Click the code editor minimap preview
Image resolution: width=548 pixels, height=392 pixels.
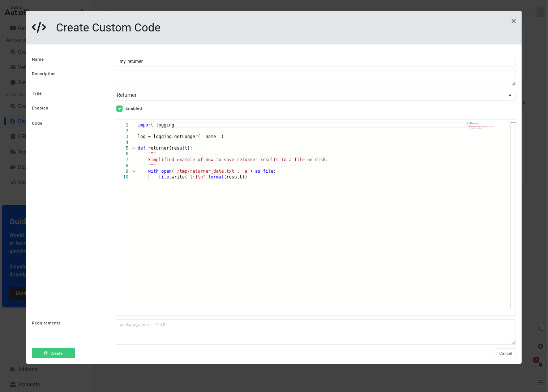tap(480, 126)
